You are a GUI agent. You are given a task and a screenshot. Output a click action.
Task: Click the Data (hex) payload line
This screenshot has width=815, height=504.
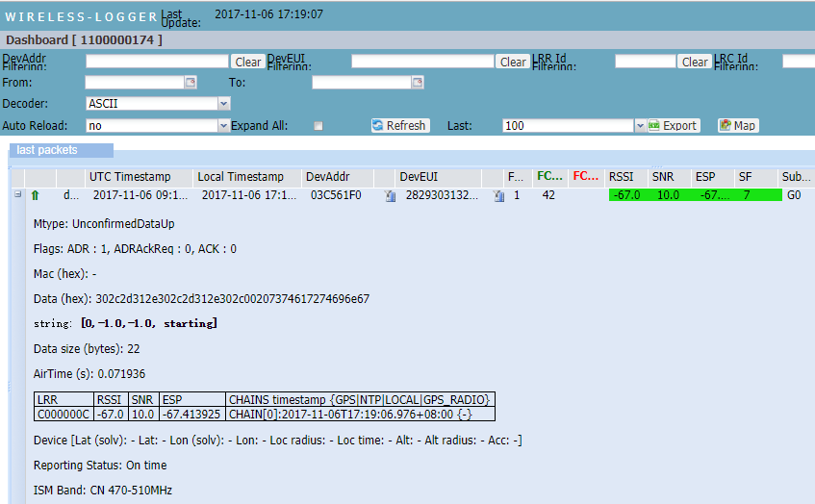click(201, 299)
